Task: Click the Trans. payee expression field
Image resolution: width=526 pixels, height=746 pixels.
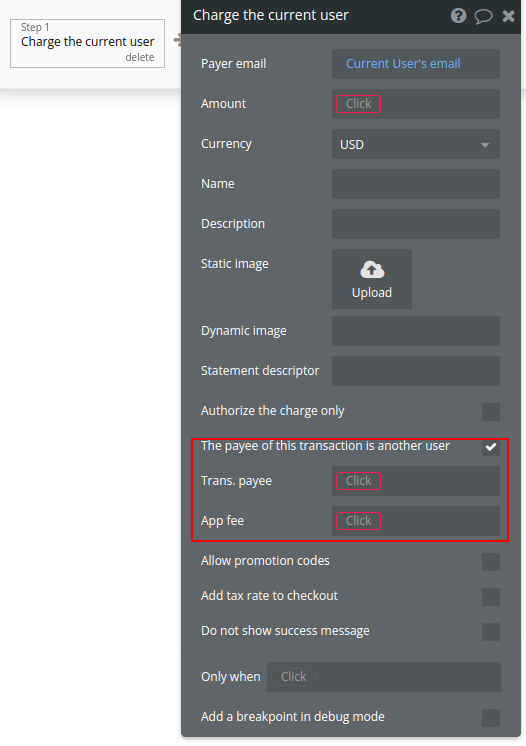Action: coord(416,481)
